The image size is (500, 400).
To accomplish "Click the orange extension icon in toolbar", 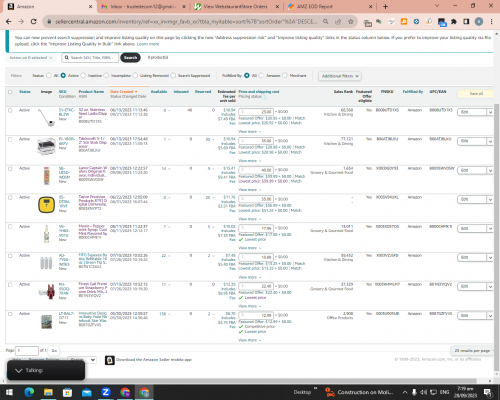I will [x=404, y=22].
